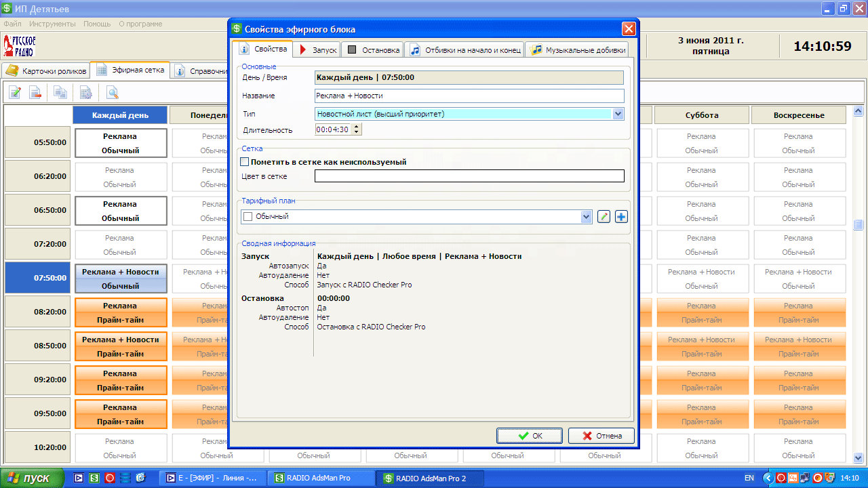Click the blue play-arrow quick launch icon
Image resolution: width=868 pixels, height=488 pixels.
tap(79, 478)
